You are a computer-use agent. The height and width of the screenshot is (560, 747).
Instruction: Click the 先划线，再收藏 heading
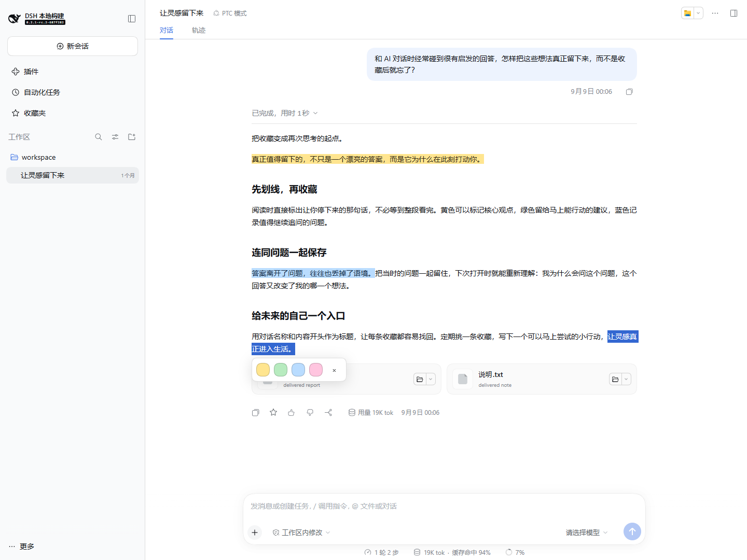pyautogui.click(x=284, y=189)
